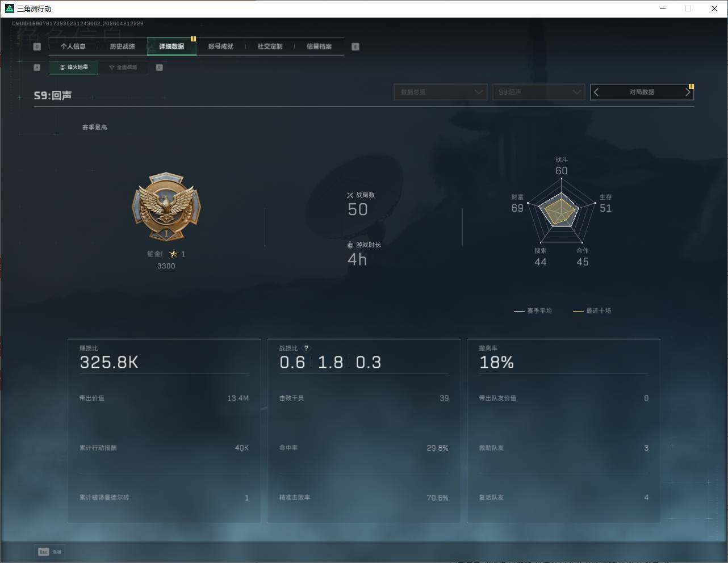Viewport: 728px width, 563px height.
Task: Click the Delta Force app icon in title bar
Action: point(9,9)
